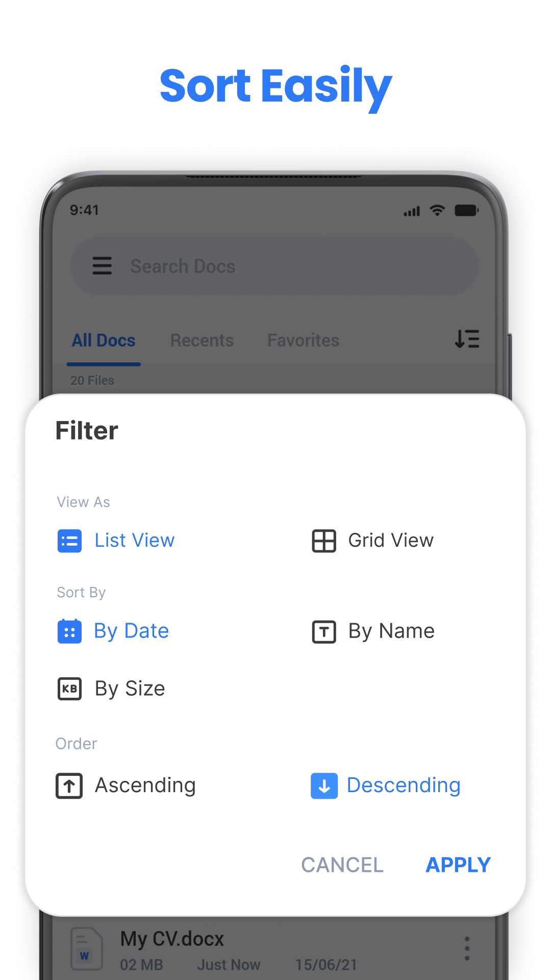Screen dimensions: 551x980
Task: Choose the By Name sort label
Action: click(x=391, y=631)
